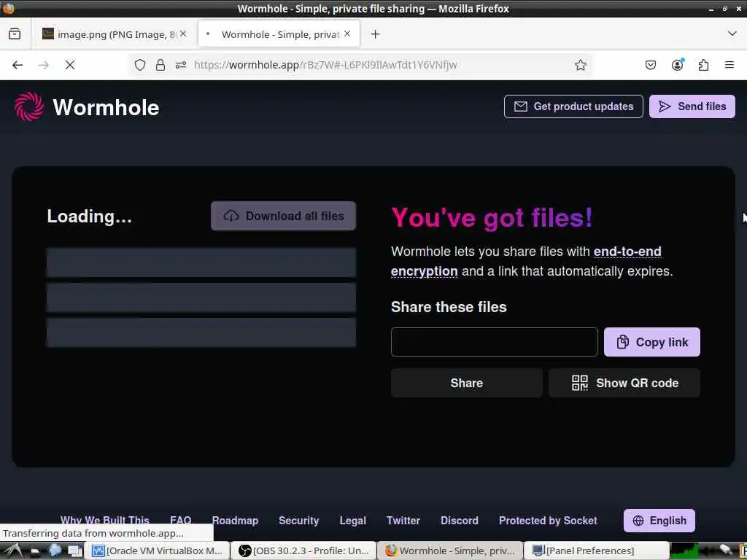Open the taskbar web browser globe icon

(x=55, y=551)
